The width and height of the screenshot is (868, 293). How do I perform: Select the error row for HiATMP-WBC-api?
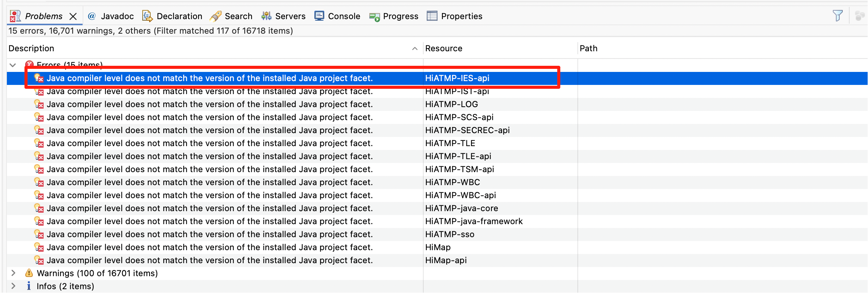point(437,195)
